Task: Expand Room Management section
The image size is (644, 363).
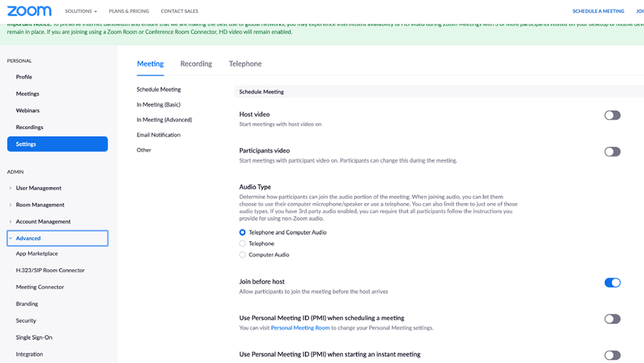Action: pyautogui.click(x=40, y=205)
